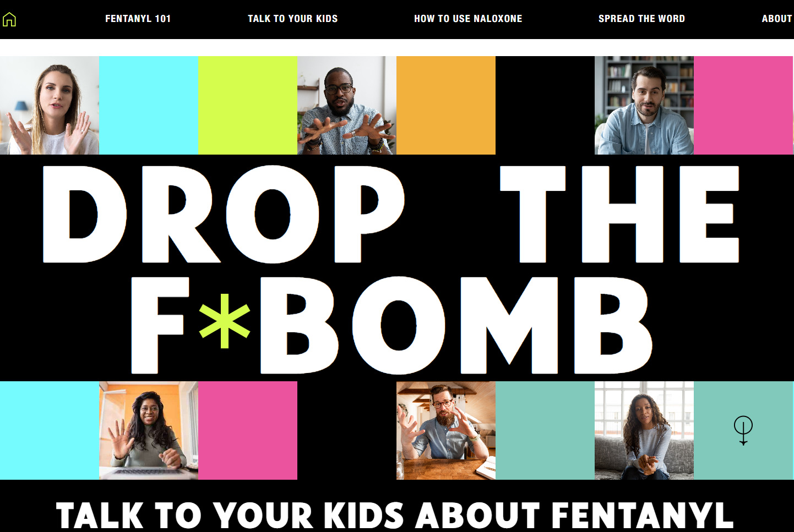Screen dimensions: 794x532
Task: Click photo of blonde woman gesturing
Action: [50, 105]
